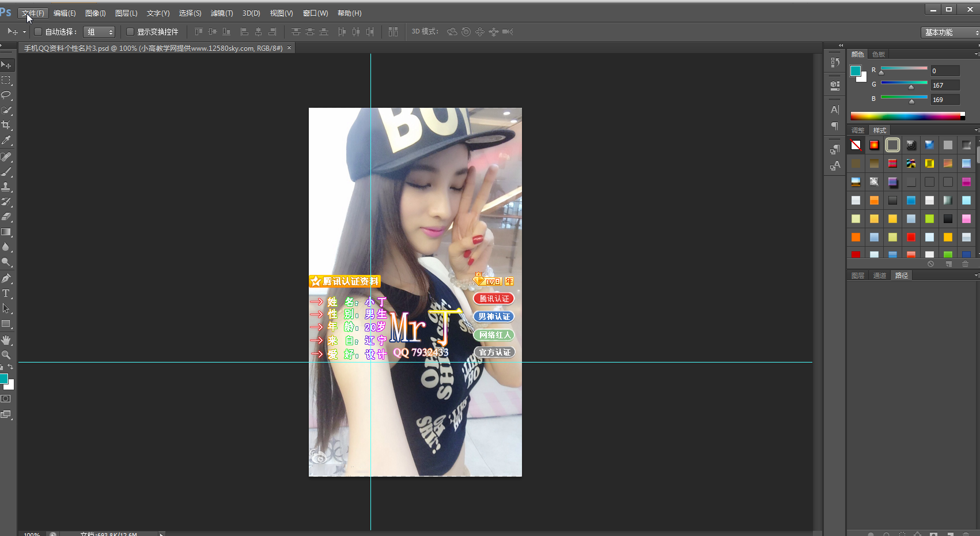The width and height of the screenshot is (980, 536).
Task: Toggle Quick Mask mode
Action: click(6, 399)
